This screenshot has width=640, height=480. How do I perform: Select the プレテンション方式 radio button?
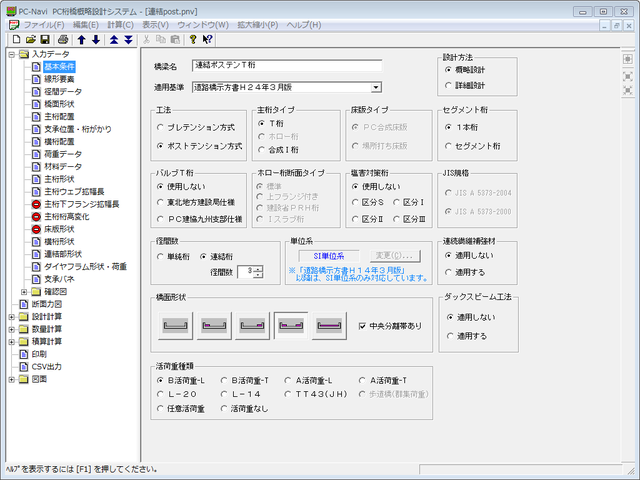click(x=162, y=128)
